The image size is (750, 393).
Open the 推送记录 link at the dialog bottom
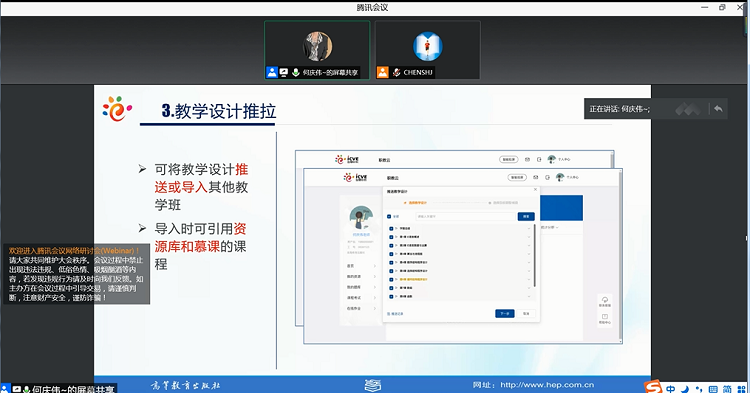pos(395,314)
